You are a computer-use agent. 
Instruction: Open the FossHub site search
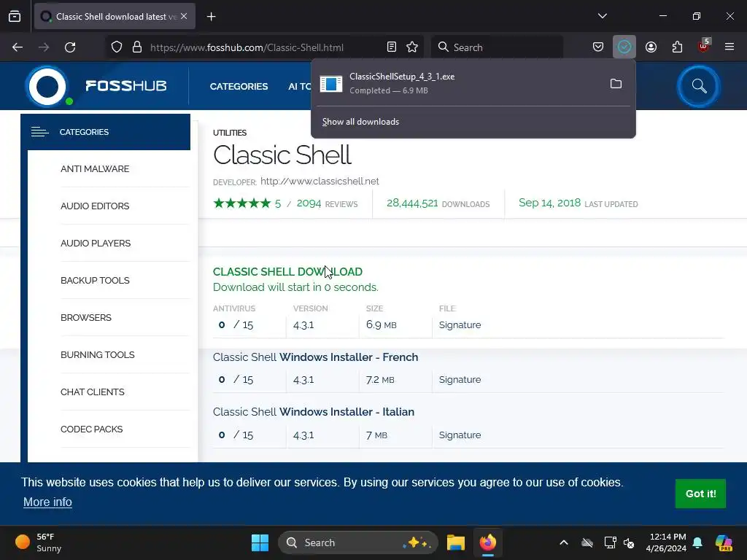click(699, 86)
